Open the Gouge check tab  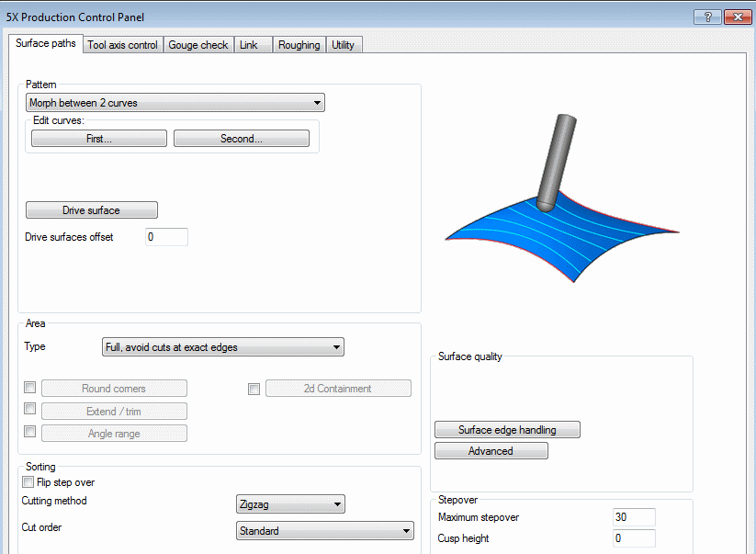click(197, 45)
